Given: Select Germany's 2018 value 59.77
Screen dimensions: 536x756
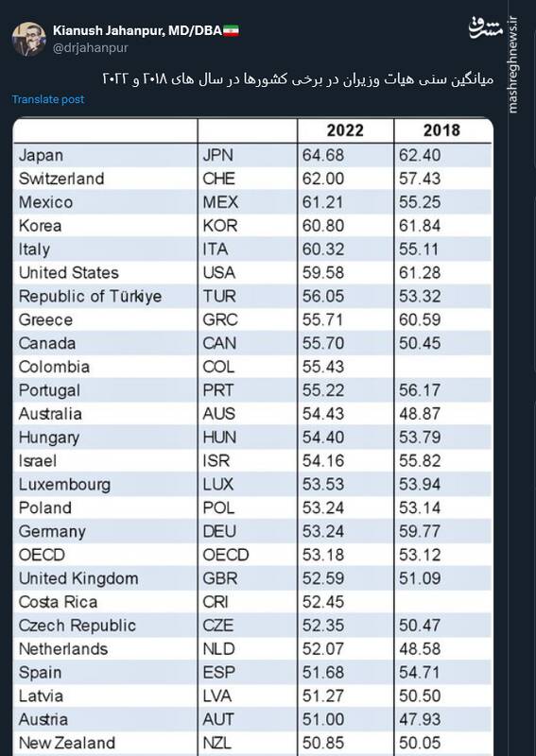Looking at the screenshot, I should pos(420,531).
